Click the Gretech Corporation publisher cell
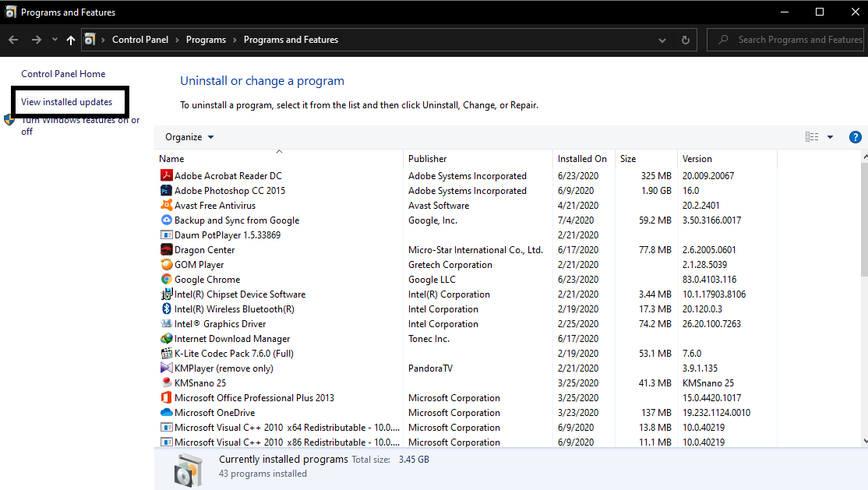This screenshot has width=868, height=490. 450,265
